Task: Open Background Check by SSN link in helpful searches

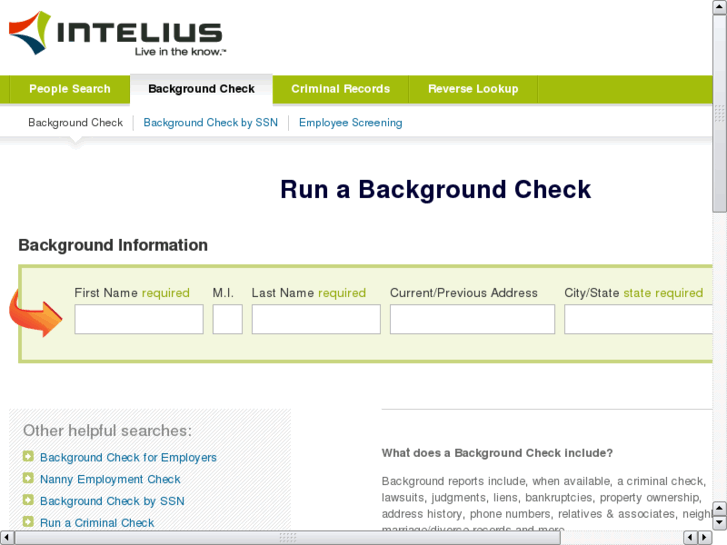Action: point(112,501)
